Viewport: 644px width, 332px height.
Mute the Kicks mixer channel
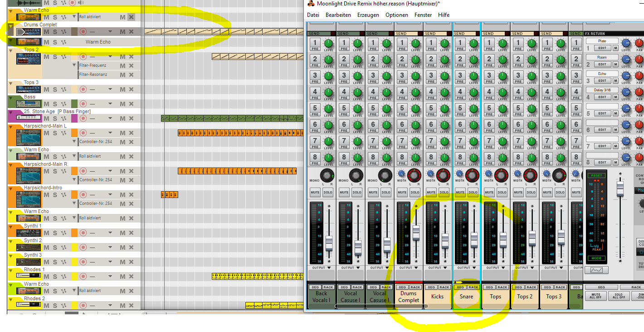[431, 192]
